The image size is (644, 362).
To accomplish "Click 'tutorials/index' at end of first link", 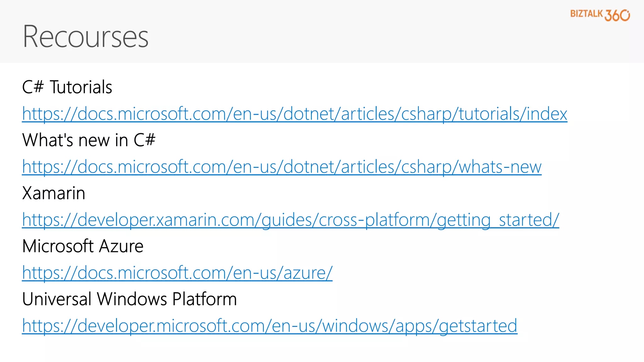I will (x=513, y=114).
